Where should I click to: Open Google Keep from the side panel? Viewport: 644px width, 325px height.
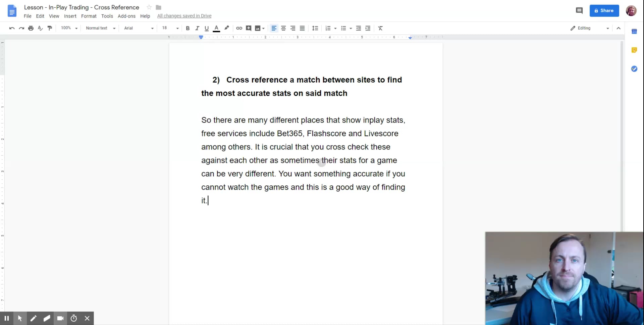(x=634, y=50)
